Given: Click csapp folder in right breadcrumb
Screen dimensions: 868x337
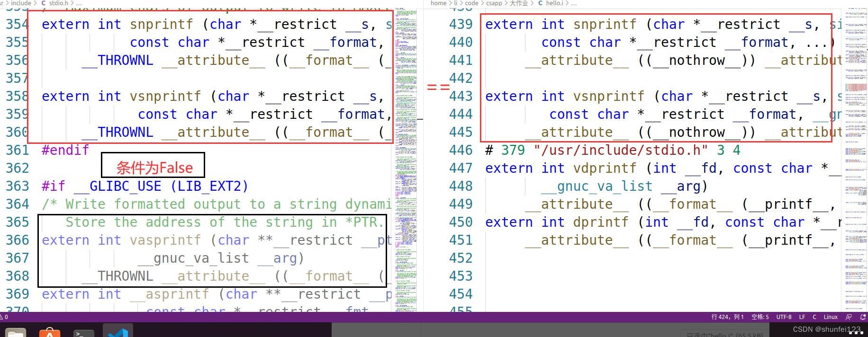Looking at the screenshot, I should [494, 3].
